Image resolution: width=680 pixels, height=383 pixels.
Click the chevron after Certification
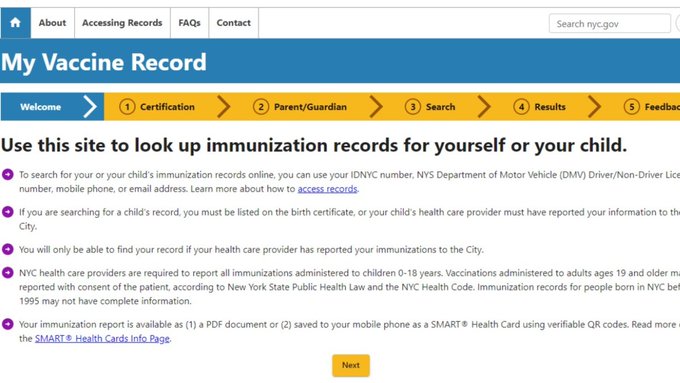click(224, 107)
